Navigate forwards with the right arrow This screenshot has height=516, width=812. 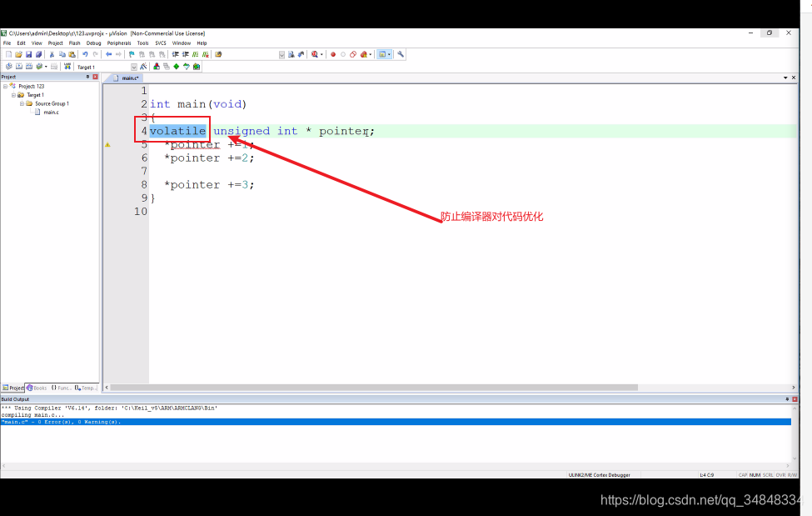(x=118, y=54)
